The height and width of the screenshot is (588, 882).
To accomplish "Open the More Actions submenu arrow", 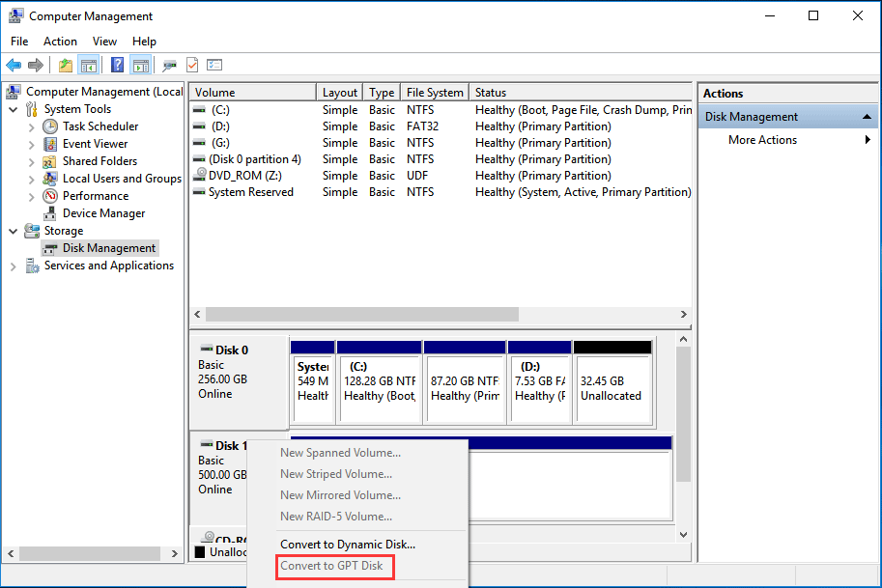I will coord(868,139).
